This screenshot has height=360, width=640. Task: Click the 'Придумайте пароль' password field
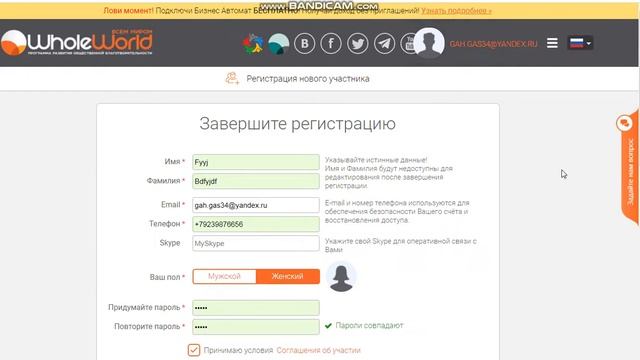tap(256, 308)
